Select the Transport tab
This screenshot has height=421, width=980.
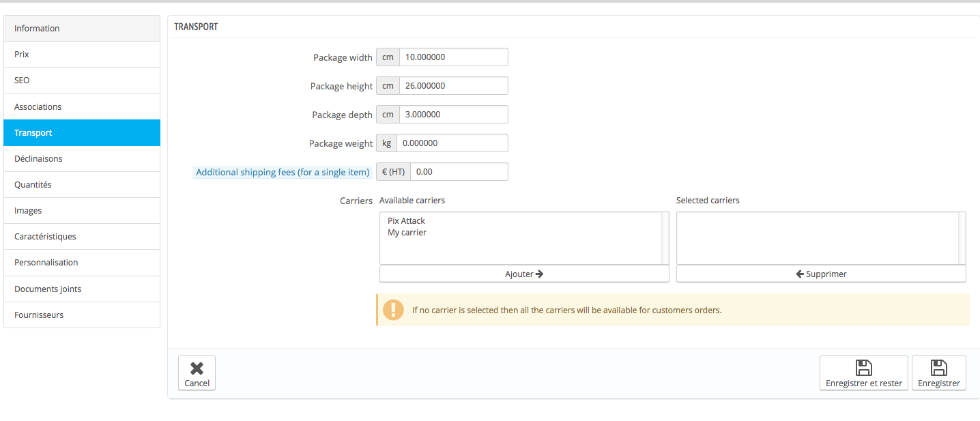point(82,132)
